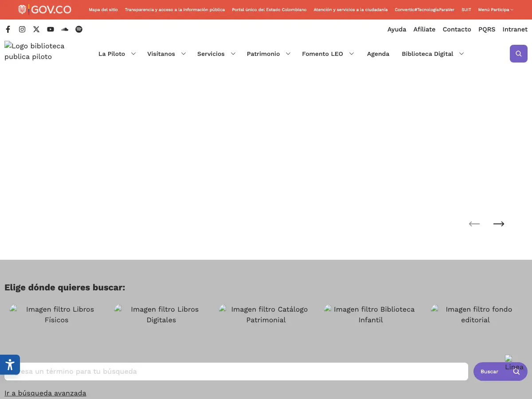Screen dimensions: 532x399
Task: Expand the Servicios menu
Action: coord(216,54)
